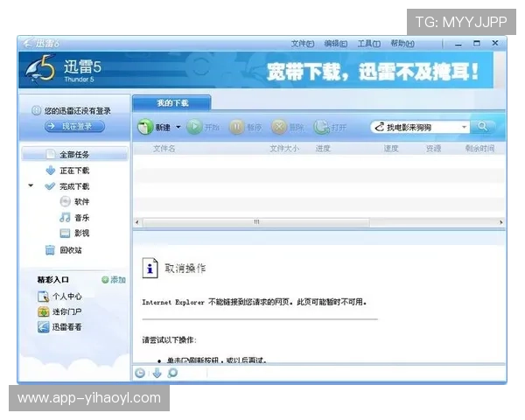Viewport: 525px width, 420px height.
Task: Select the 正在下载 category
Action: click(74, 171)
